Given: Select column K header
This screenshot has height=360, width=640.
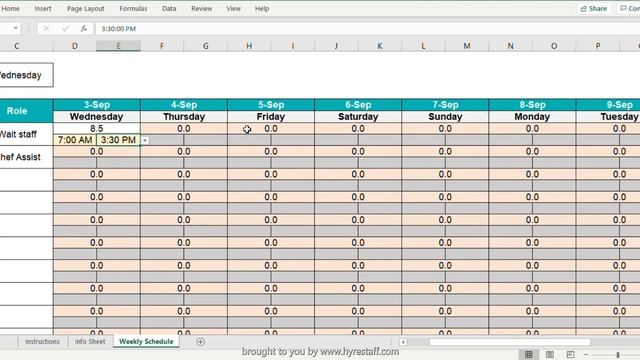Looking at the screenshot, I should pos(380,46).
